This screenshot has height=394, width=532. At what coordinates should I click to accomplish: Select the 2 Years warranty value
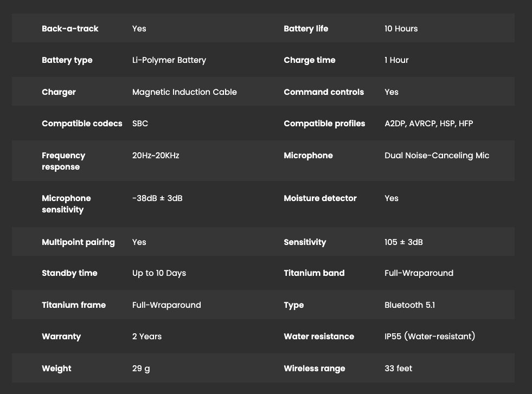pyautogui.click(x=147, y=337)
